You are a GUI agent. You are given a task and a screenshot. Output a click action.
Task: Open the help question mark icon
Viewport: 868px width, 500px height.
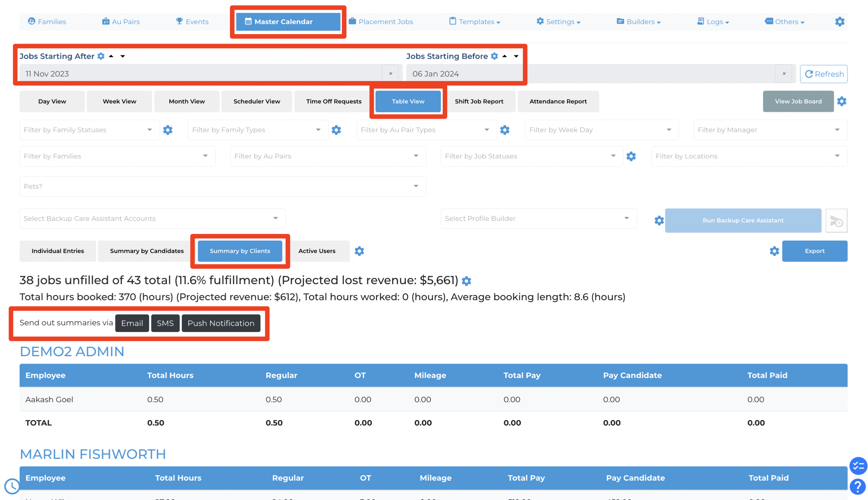coord(858,486)
